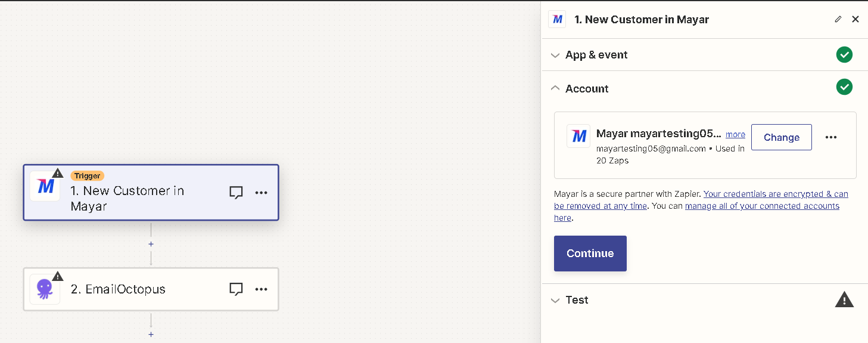The image size is (868, 343).
Task: Add a step between Mayar and EmailOctopus
Action: 151,244
